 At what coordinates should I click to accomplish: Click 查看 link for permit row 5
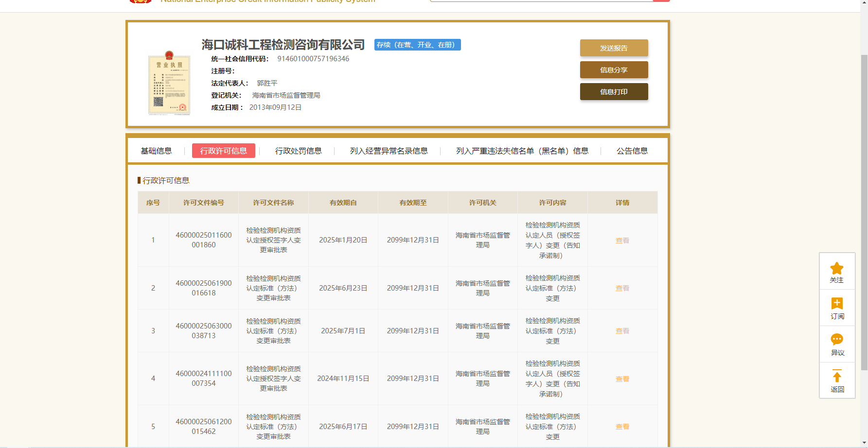pyautogui.click(x=622, y=427)
